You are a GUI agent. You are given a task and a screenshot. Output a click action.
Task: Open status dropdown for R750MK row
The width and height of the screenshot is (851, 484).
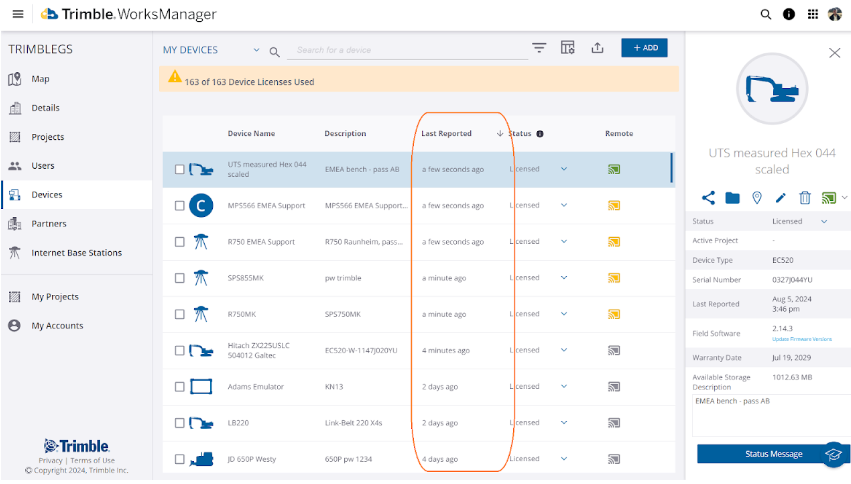coord(564,314)
